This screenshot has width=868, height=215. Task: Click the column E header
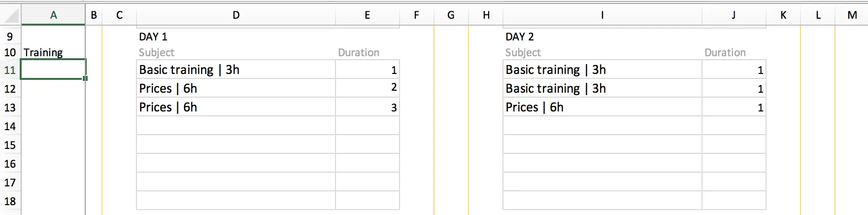tap(367, 15)
